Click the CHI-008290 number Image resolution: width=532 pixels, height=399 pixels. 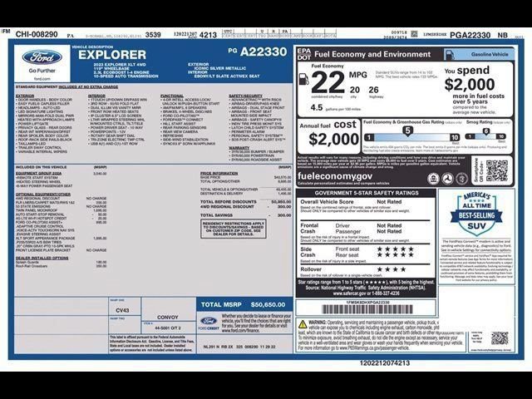coord(37,34)
